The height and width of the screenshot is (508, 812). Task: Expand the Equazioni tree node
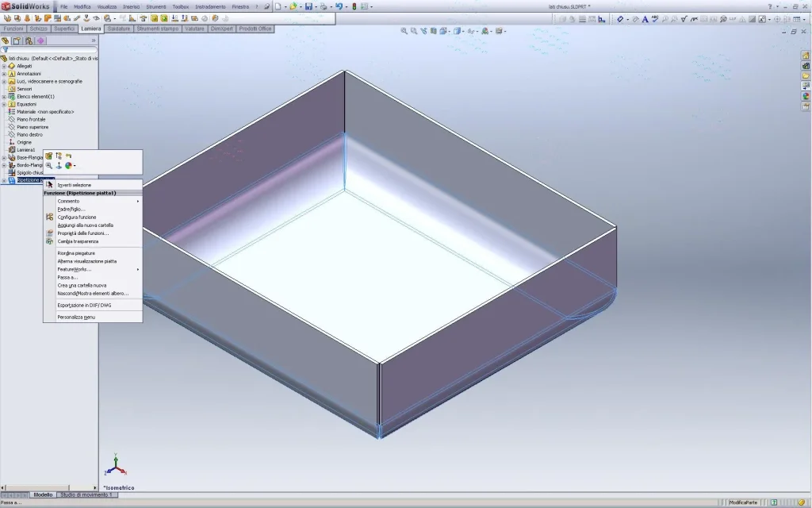pyautogui.click(x=4, y=104)
